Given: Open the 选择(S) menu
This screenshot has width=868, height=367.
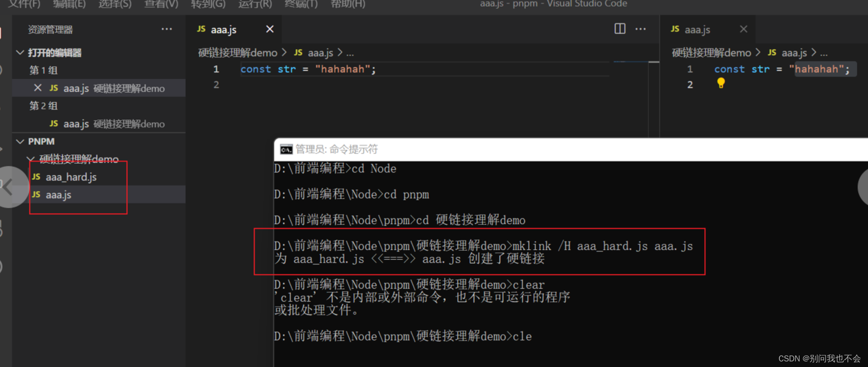Looking at the screenshot, I should pos(115,4).
